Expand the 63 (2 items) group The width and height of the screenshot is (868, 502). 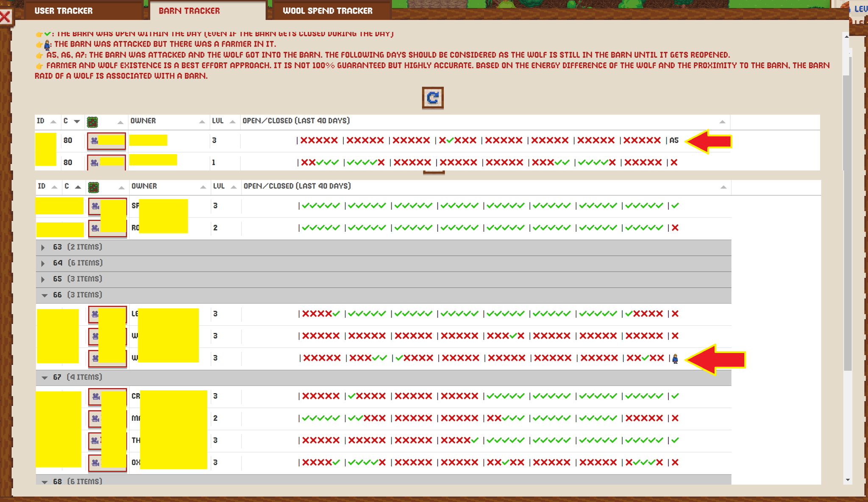pyautogui.click(x=43, y=247)
